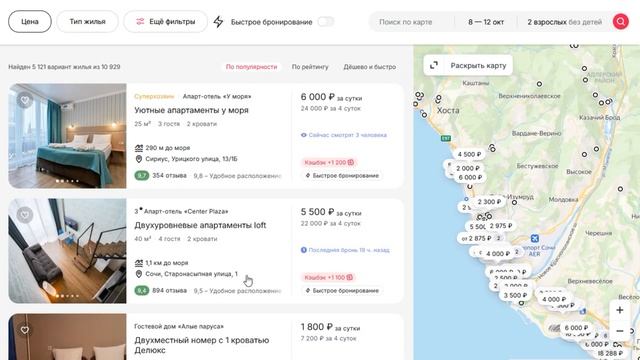This screenshot has width=640, height=360.
Task: Open the Тип жилья filter
Action: click(x=87, y=22)
